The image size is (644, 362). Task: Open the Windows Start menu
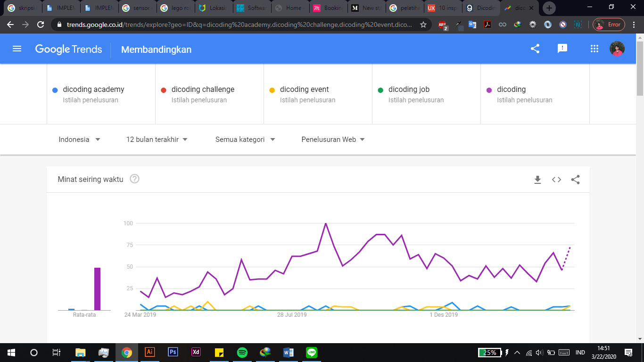(x=11, y=352)
